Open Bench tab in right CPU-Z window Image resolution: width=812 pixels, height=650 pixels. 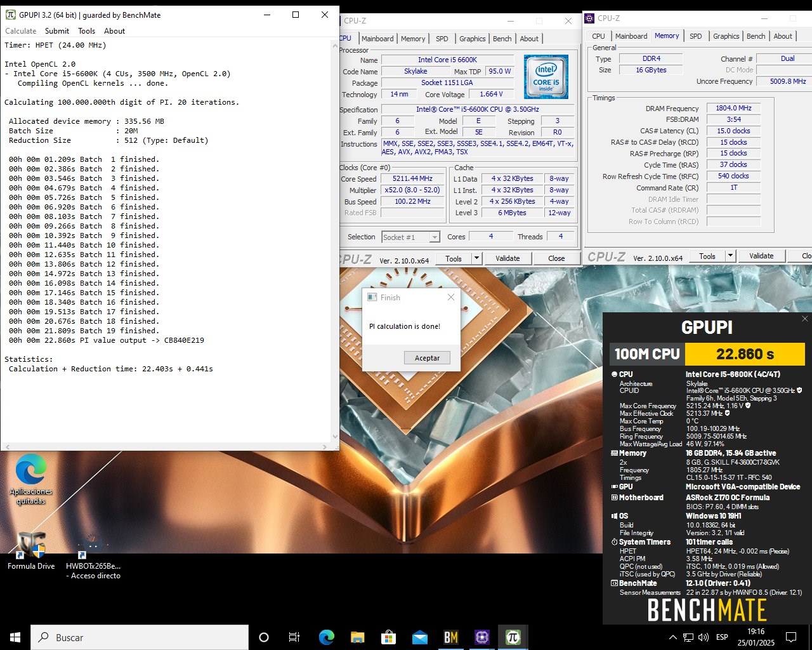pos(756,36)
